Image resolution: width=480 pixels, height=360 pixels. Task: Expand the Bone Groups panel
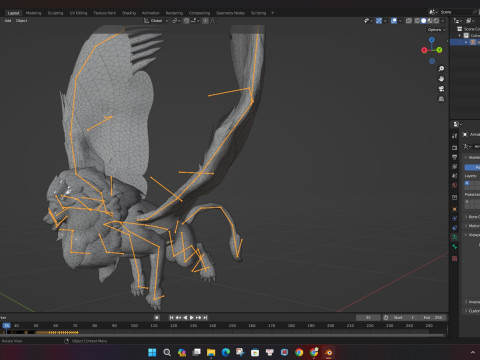click(472, 217)
